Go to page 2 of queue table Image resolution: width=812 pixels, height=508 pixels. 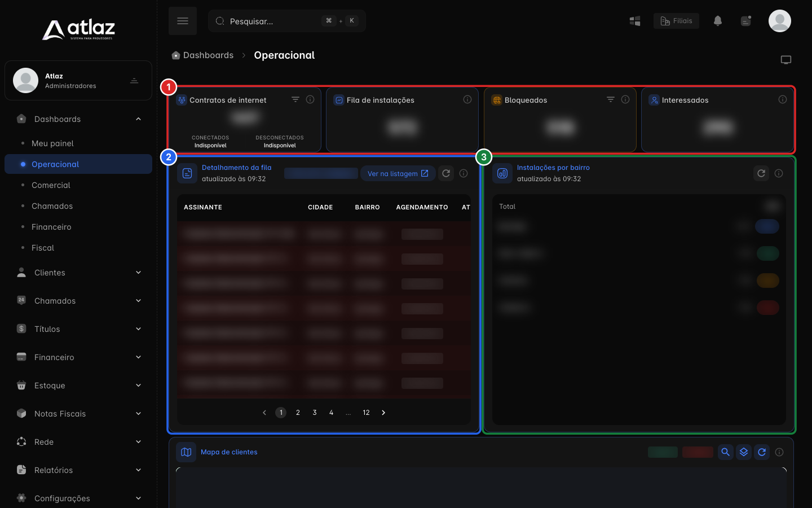pos(298,413)
